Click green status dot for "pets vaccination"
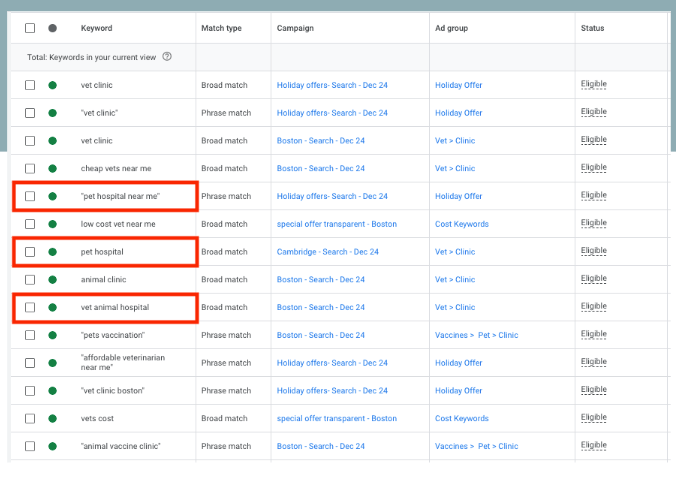The height and width of the screenshot is (493, 676). coord(52,335)
